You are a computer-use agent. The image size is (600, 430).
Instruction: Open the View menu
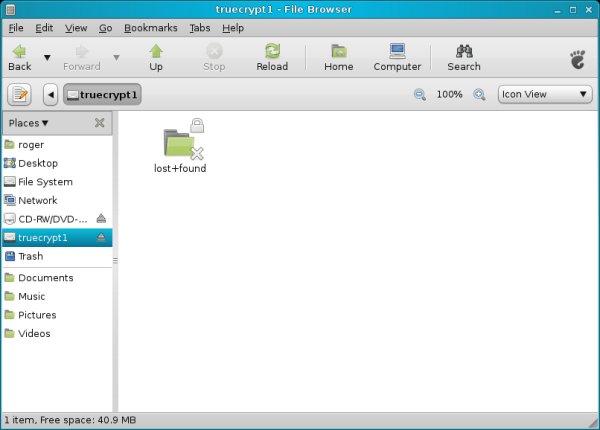tap(76, 28)
